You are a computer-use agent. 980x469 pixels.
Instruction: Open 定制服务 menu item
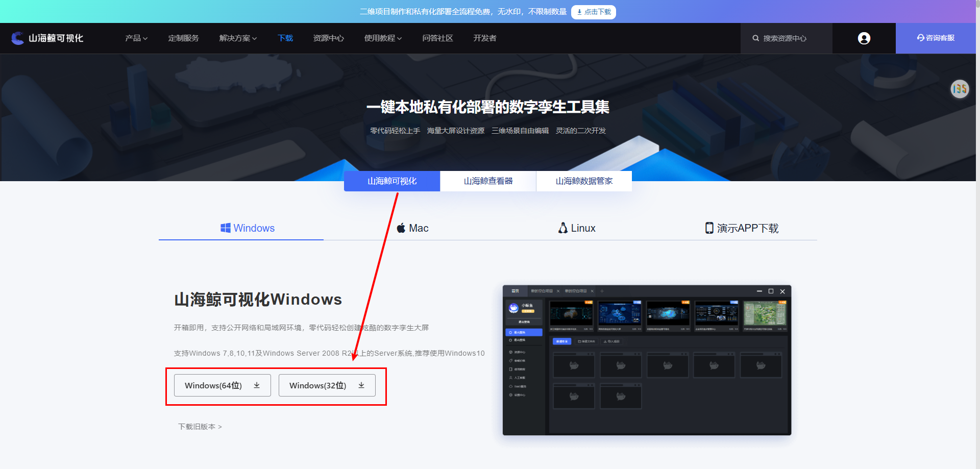(x=183, y=38)
